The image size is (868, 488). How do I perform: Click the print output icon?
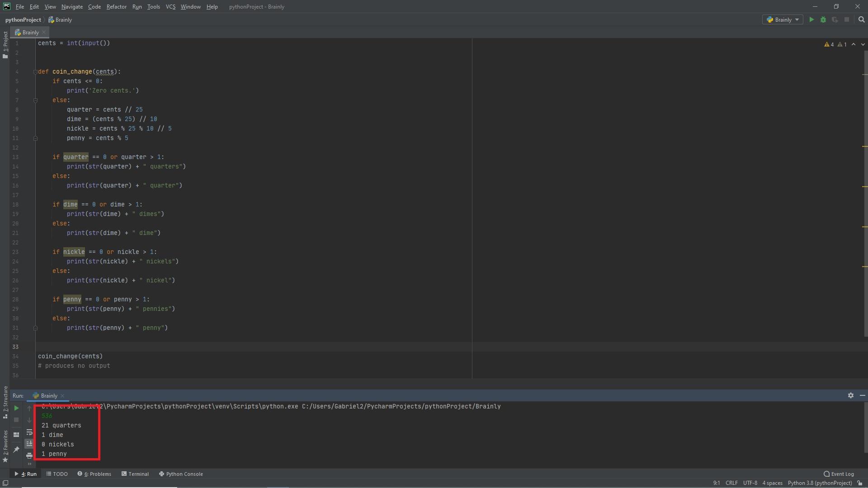29,455
